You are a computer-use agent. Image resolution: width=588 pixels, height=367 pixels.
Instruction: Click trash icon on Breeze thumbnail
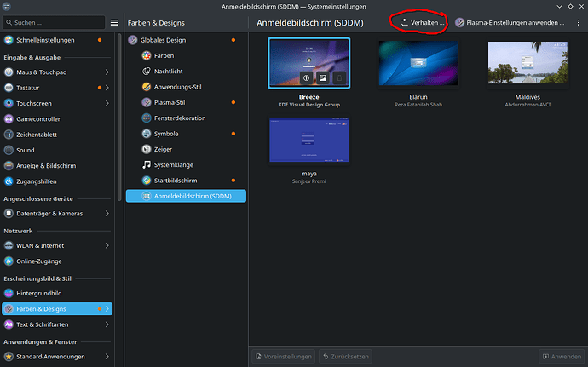coord(339,78)
